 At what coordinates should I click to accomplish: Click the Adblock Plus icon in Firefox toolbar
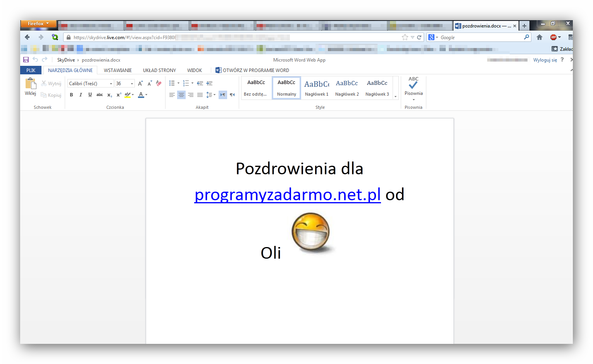(553, 38)
